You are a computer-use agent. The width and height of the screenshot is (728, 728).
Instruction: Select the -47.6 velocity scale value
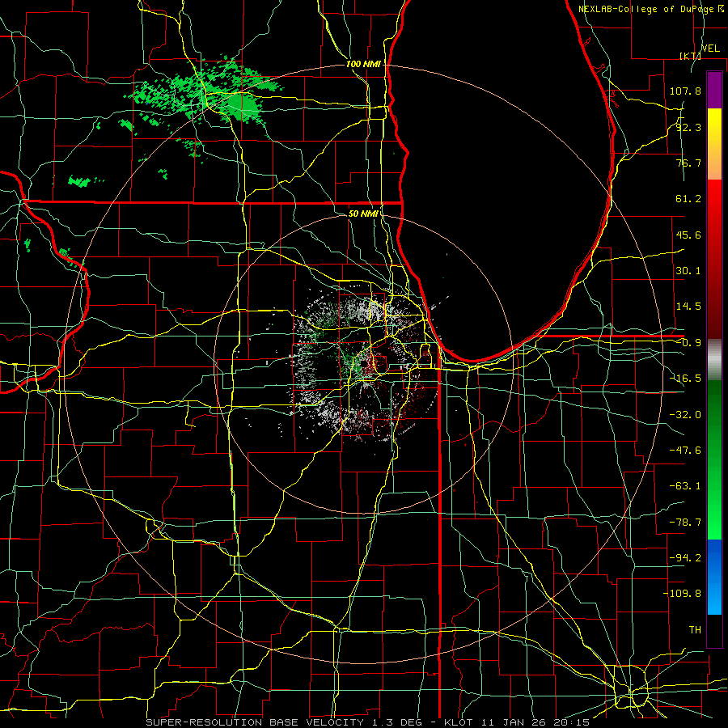click(x=685, y=451)
